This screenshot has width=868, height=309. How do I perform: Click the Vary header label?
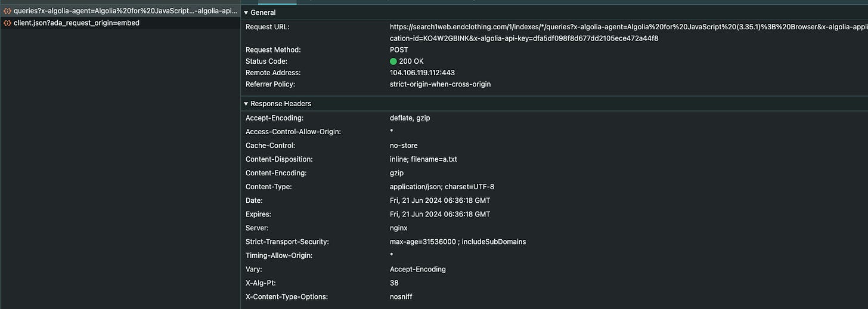coord(254,269)
